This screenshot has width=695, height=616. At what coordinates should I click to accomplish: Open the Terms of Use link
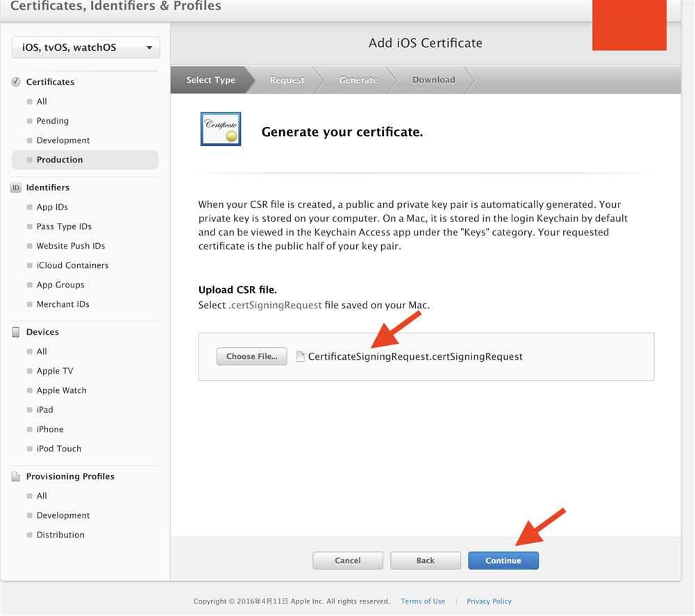click(423, 601)
